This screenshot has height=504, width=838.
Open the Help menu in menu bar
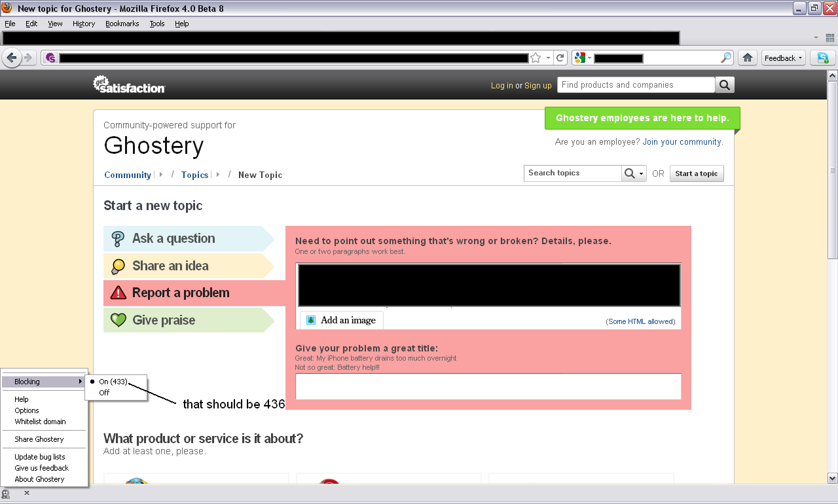(x=182, y=24)
